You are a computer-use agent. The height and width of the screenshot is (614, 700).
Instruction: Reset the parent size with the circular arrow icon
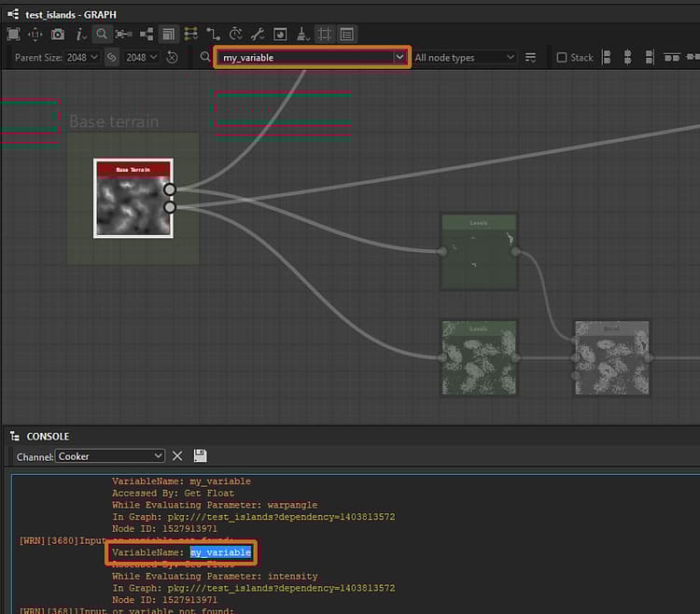click(172, 58)
